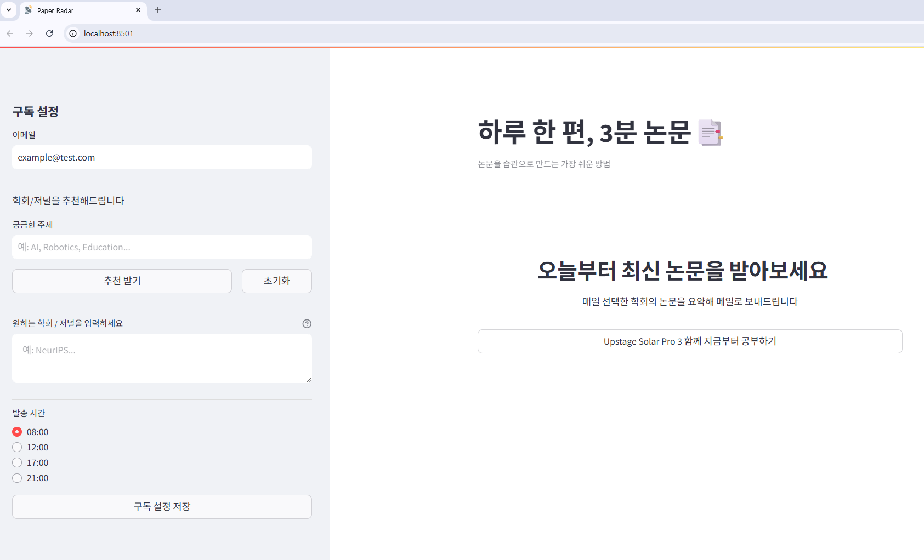
Task: Click the 학회/저널을 추천해드립니다 label
Action: [68, 201]
